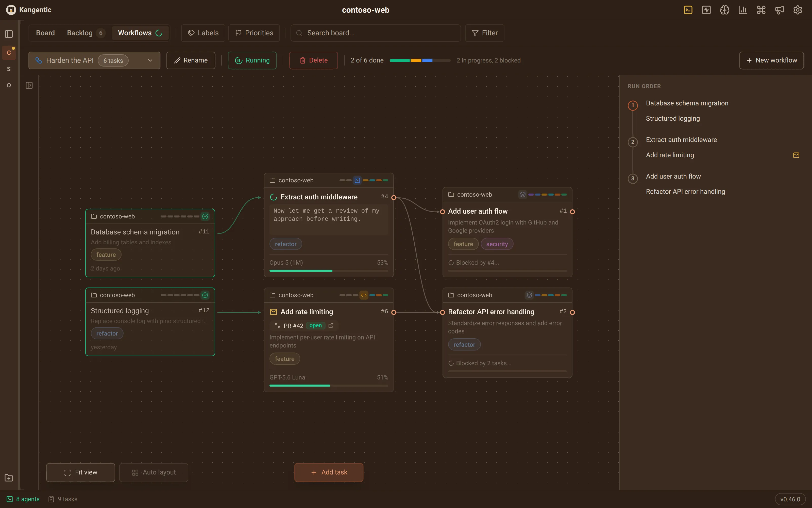Click the output connector of Extract auth middleware

394,198
